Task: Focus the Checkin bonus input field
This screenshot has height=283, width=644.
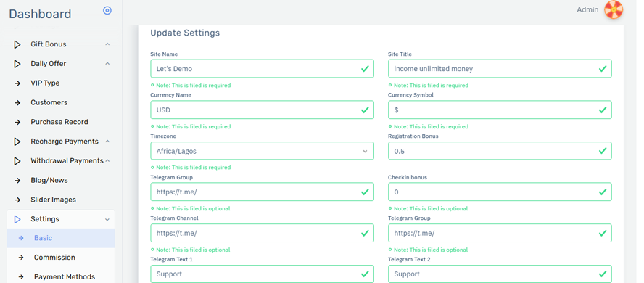Action: click(500, 192)
